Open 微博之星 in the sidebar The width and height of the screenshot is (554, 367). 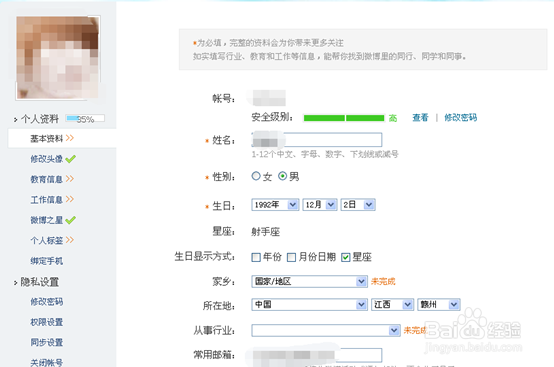pos(47,220)
